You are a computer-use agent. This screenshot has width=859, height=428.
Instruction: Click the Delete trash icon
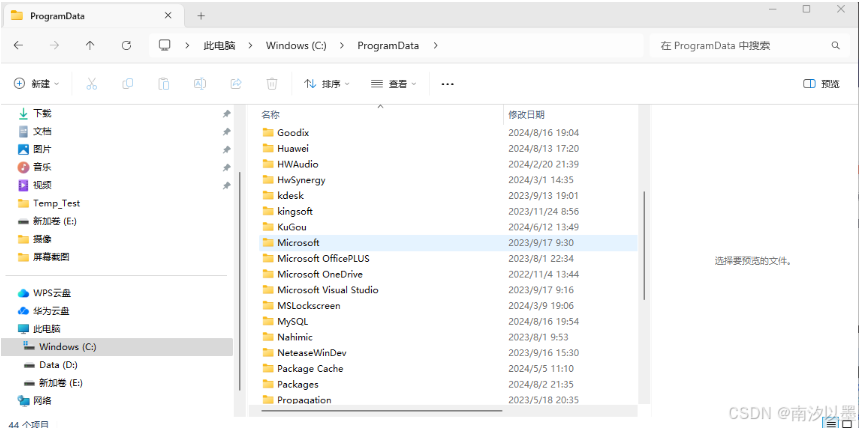(272, 84)
